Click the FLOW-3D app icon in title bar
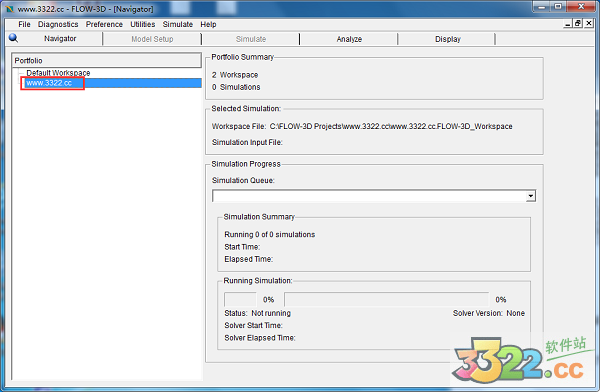Viewport: 600px width, 392px height. [x=9, y=9]
